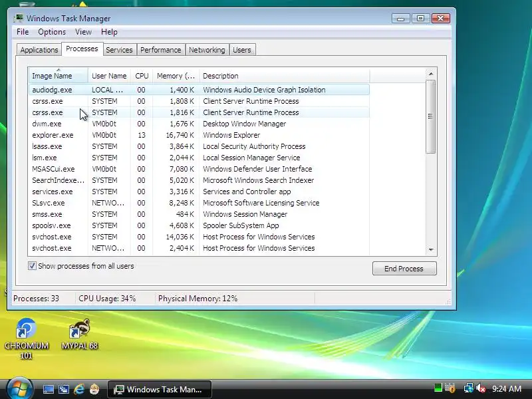Click the scrollbar down arrow
Image resolution: width=532 pixels, height=399 pixels.
coord(431,250)
